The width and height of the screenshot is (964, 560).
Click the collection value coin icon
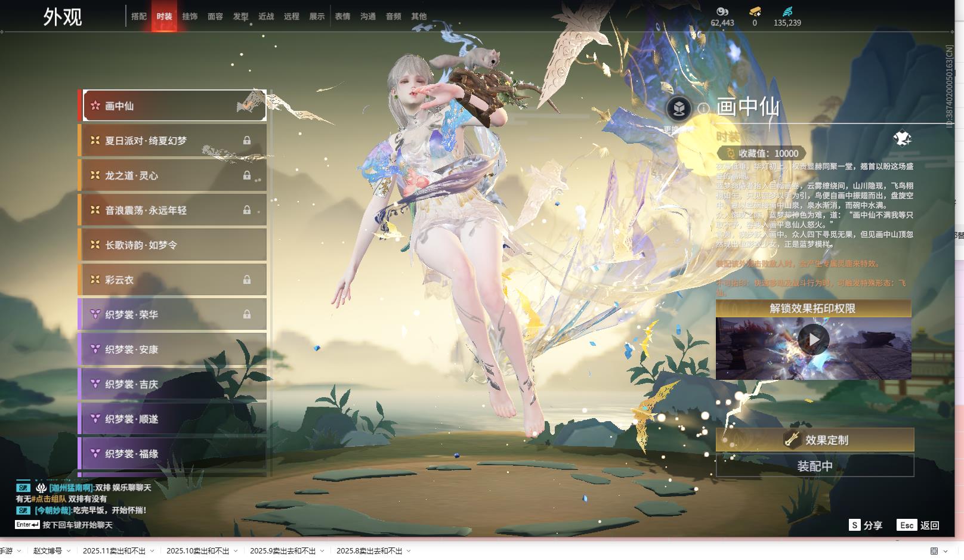coord(730,153)
